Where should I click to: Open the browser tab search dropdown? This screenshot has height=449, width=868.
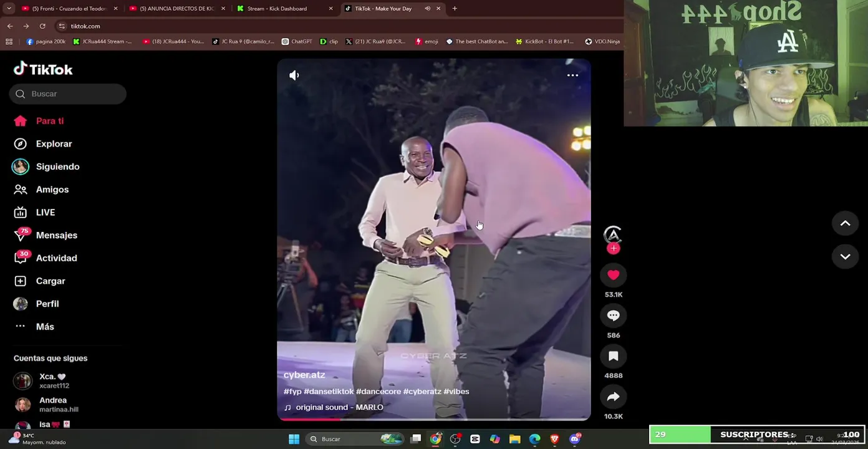click(8, 9)
